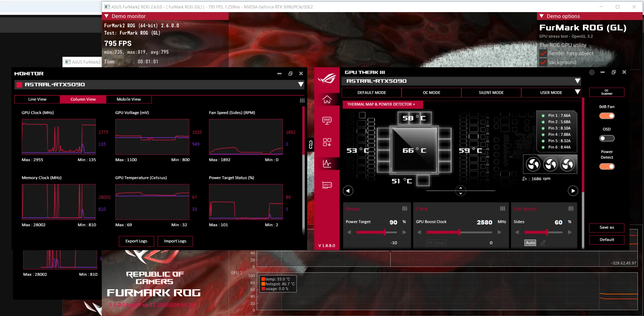The height and width of the screenshot is (316, 644).
Task: Open the GPU-Z sidebar icon
Action: tap(327, 185)
